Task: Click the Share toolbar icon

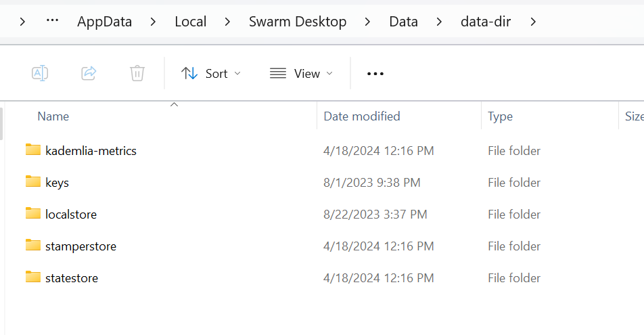Action: 89,73
